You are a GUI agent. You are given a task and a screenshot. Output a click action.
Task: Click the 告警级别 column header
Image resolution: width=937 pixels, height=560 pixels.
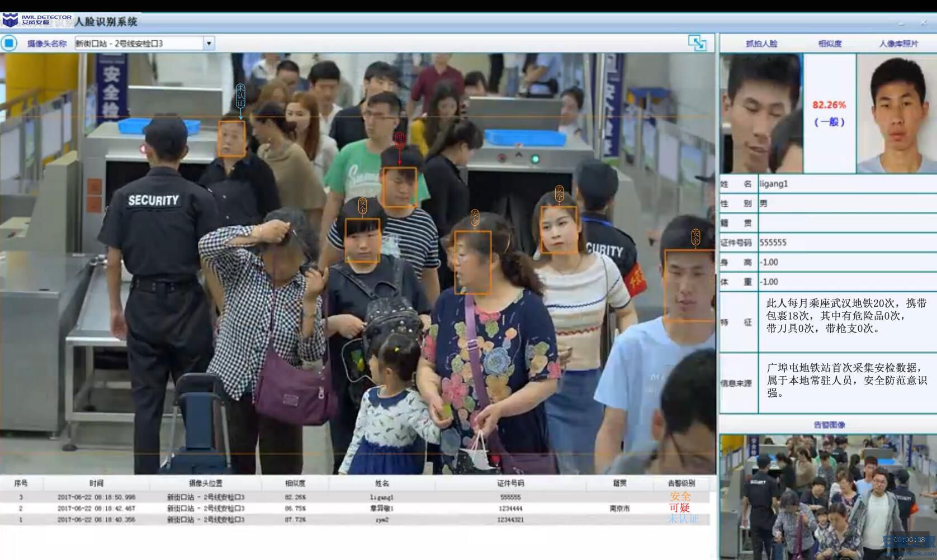pyautogui.click(x=681, y=483)
